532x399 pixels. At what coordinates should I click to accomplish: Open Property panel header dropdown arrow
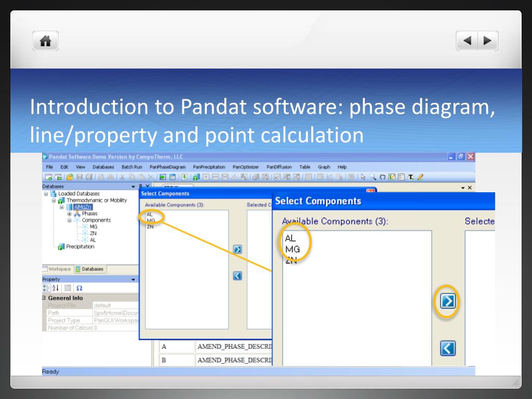point(133,280)
